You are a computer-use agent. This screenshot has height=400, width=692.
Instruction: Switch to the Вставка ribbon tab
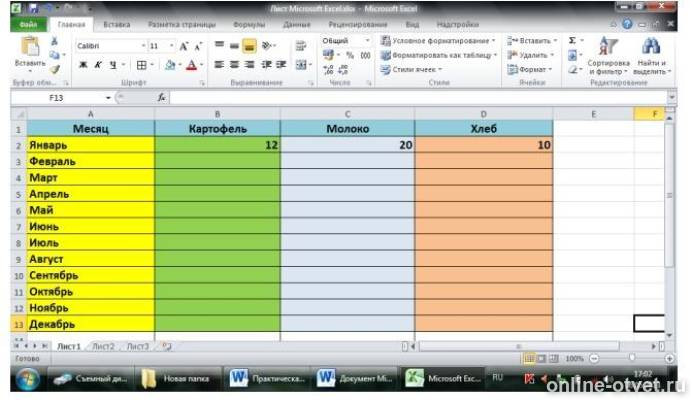(x=117, y=23)
